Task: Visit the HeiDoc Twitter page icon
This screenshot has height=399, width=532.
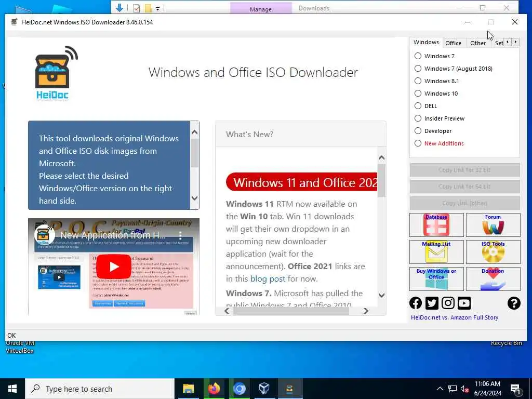Action: pyautogui.click(x=432, y=303)
